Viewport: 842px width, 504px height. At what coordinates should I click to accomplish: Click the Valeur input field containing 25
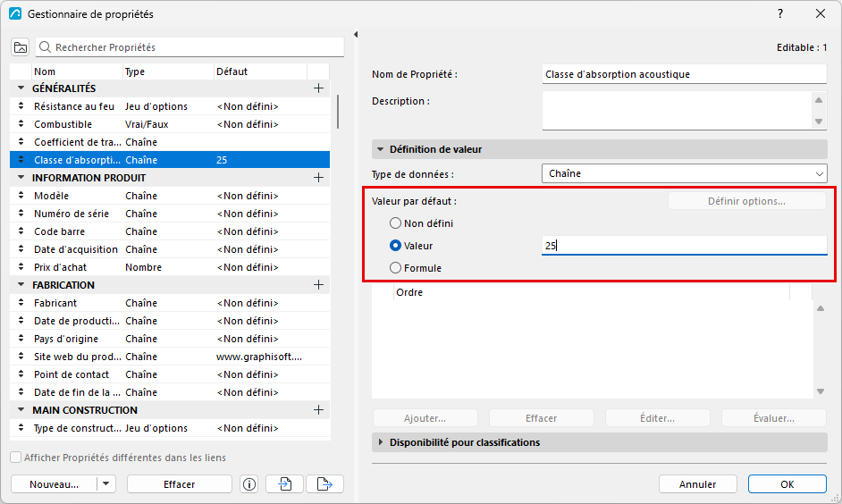coord(684,245)
